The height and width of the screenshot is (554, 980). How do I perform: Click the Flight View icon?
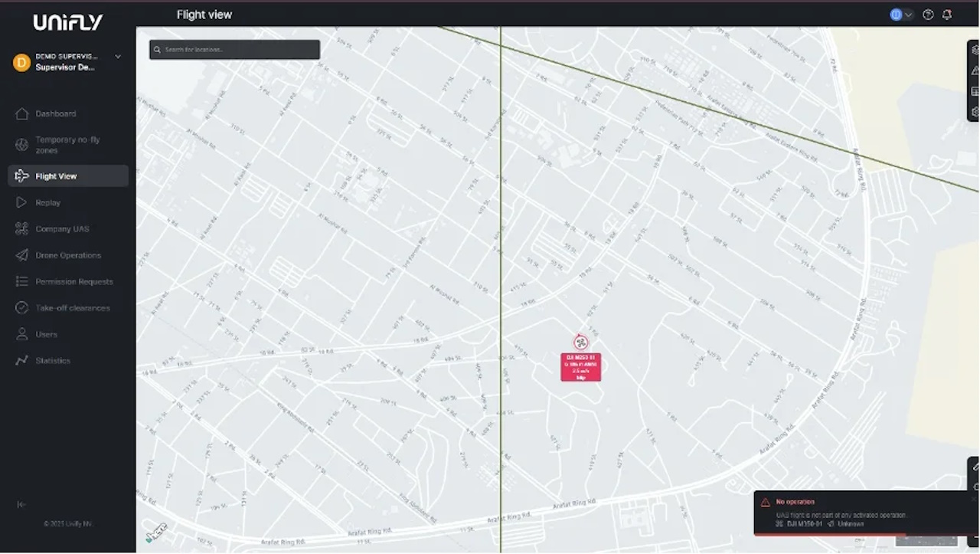pos(21,176)
